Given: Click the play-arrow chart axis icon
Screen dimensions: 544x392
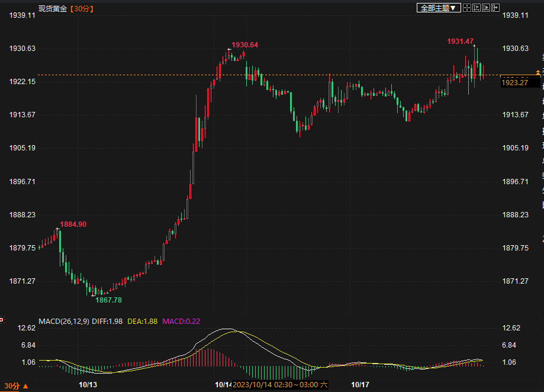Looking at the screenshot, I should [486, 8].
